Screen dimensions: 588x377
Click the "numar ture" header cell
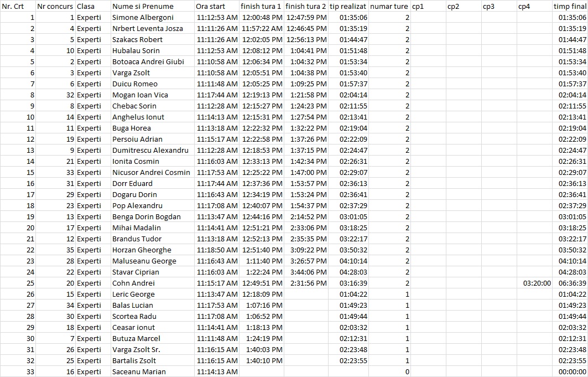click(389, 6)
